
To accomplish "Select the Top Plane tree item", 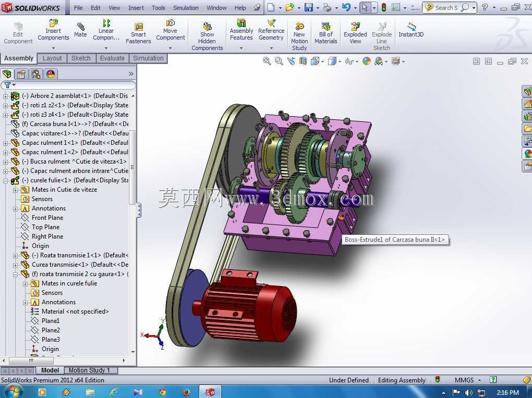I will point(45,227).
